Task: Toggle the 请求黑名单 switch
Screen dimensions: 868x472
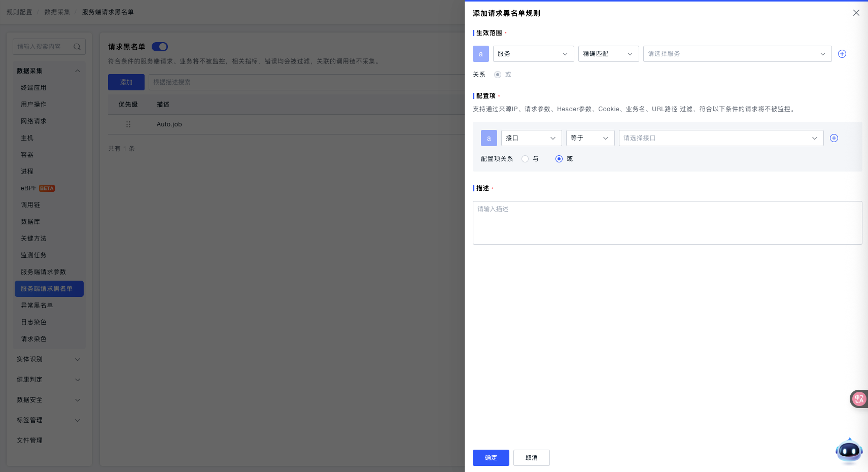Action: click(x=160, y=47)
